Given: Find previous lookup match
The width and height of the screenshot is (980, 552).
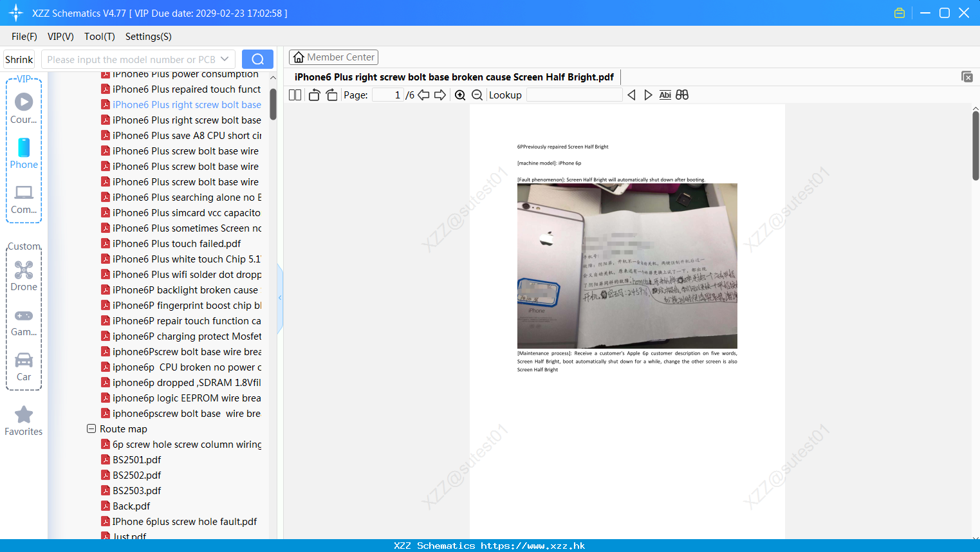Looking at the screenshot, I should coord(631,95).
